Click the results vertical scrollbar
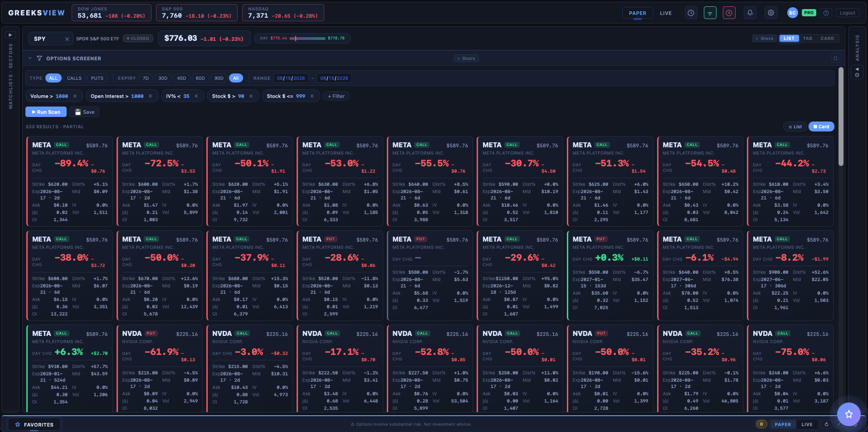Image resolution: width=868 pixels, height=432 pixels. coord(841,117)
